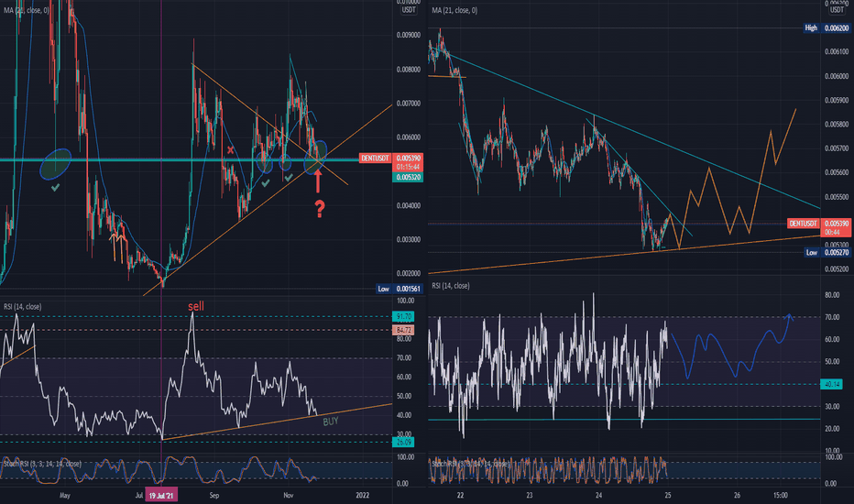Screen dimensions: 854x504
Task: Click 0.009000 on left price axis
Action: (x=409, y=35)
